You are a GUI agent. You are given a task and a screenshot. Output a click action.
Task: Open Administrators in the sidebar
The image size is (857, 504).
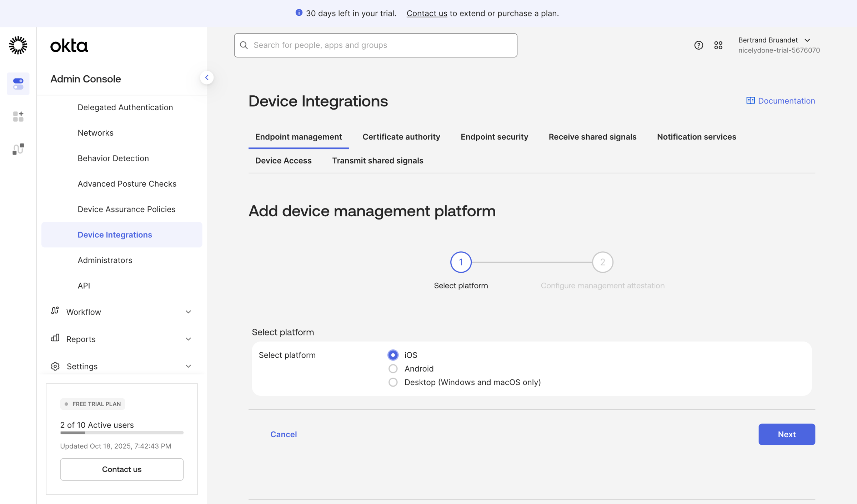click(105, 260)
